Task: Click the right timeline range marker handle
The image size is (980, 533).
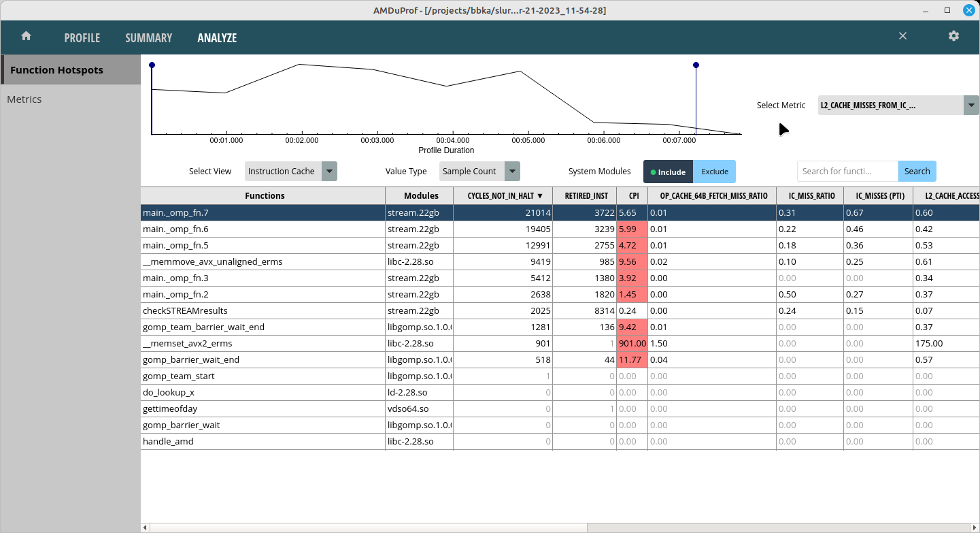Action: pyautogui.click(x=696, y=65)
